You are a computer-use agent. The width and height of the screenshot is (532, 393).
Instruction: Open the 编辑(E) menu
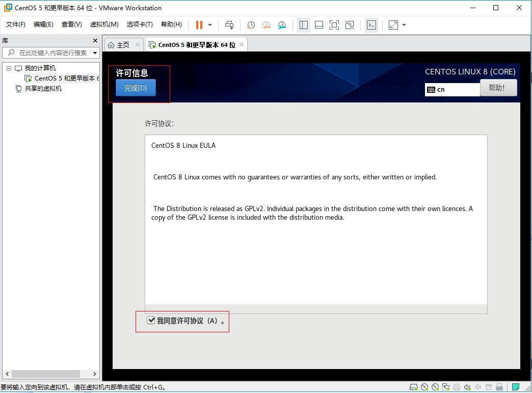point(43,24)
